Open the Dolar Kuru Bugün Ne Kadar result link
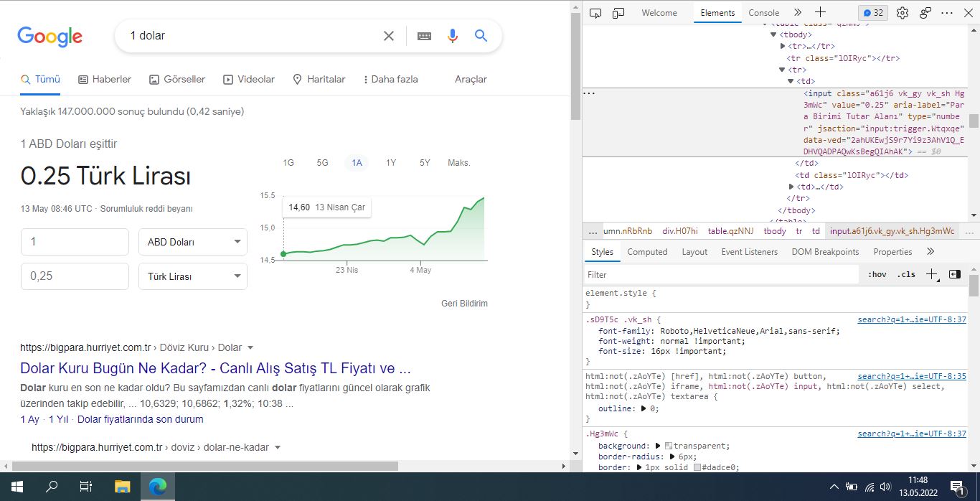980x501 pixels. (215, 369)
